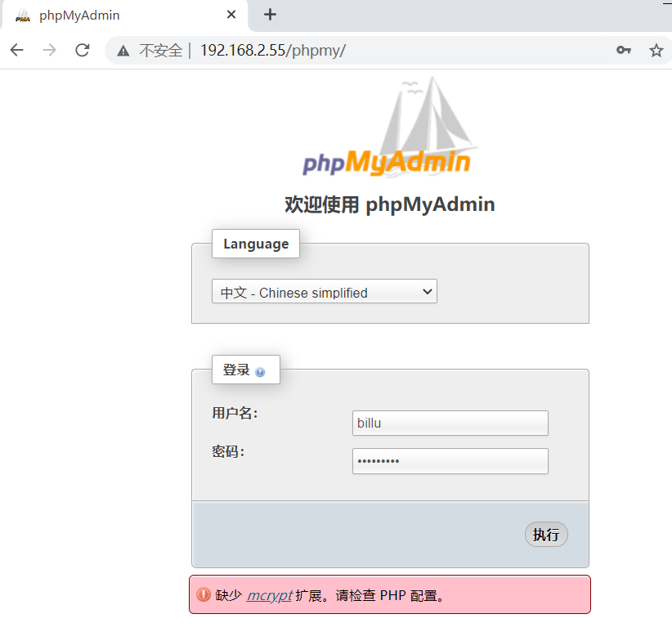Click the red error icon in the warning
Image resolution: width=672 pixels, height=641 pixels.
(x=203, y=594)
